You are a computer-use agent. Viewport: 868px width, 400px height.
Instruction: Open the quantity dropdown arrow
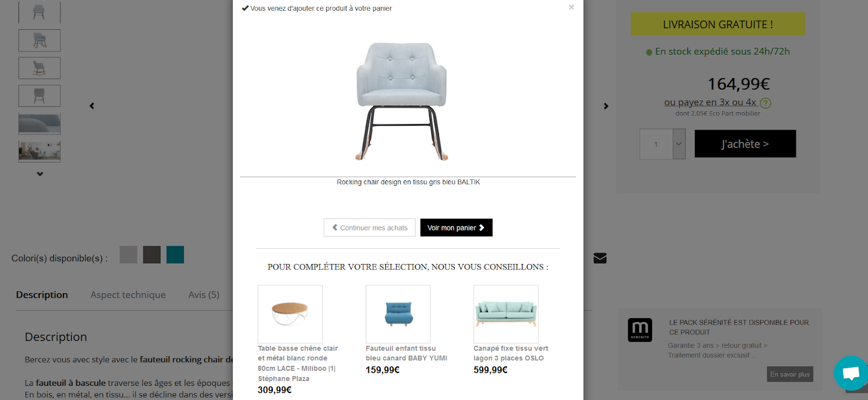click(679, 144)
